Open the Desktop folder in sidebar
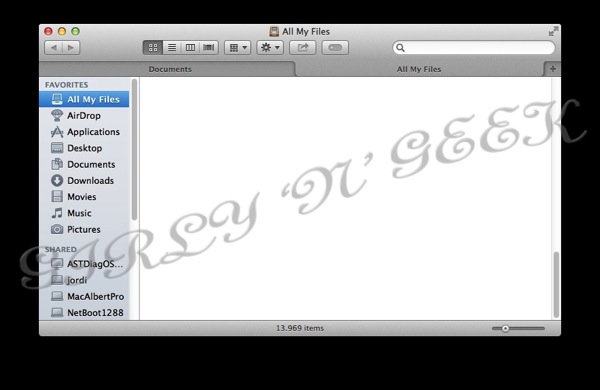Screen dimensions: 600x390 tap(84, 148)
